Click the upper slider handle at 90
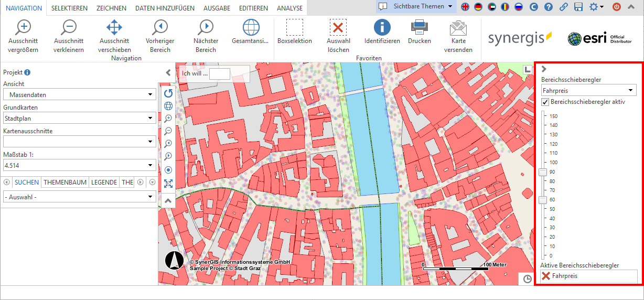Screen dimensions: 644x300 543,172
